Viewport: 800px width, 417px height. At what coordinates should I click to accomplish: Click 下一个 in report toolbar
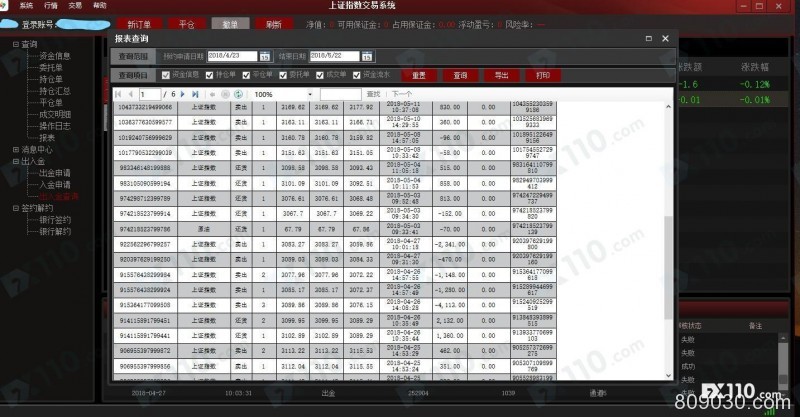(x=402, y=94)
